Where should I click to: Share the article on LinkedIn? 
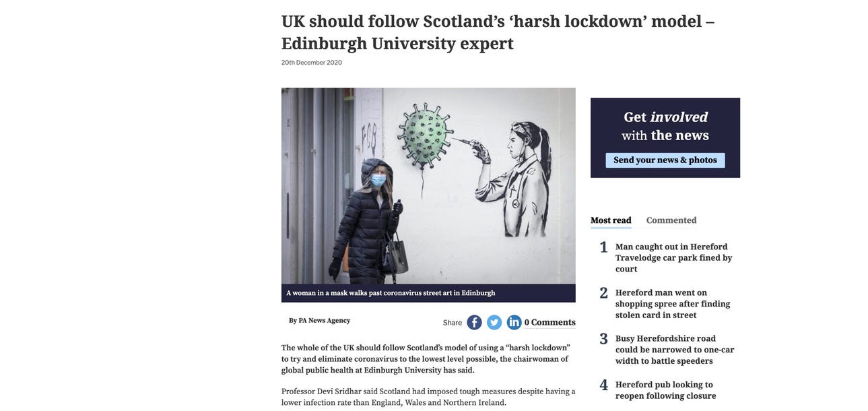pos(514,323)
